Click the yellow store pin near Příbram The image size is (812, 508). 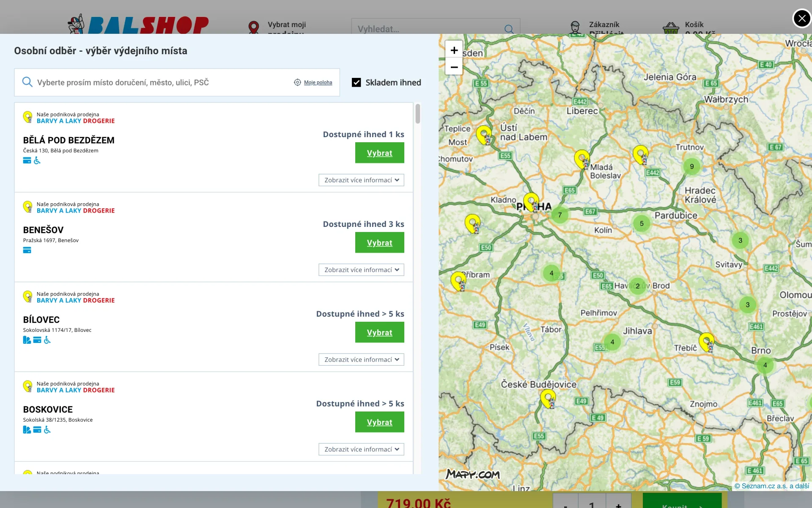458,281
